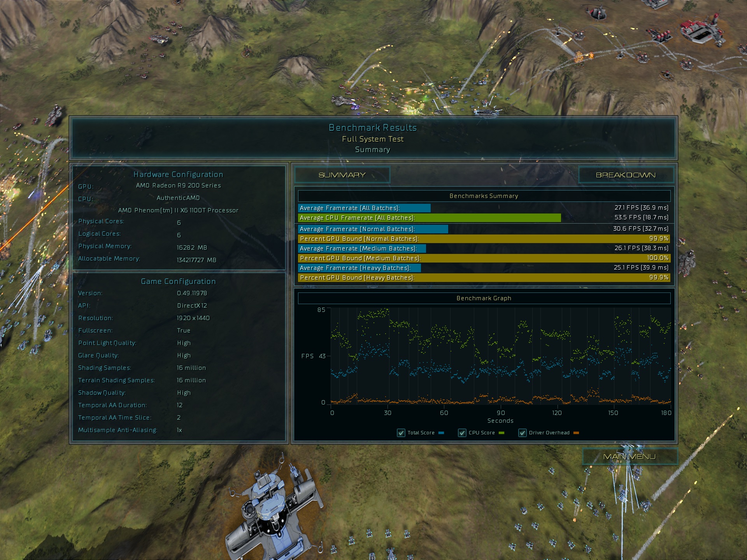
Task: Click the Hardware Configuration heading
Action: (x=178, y=175)
